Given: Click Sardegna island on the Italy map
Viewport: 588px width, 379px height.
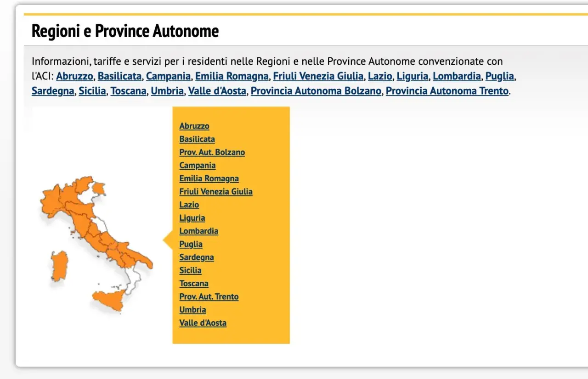Looking at the screenshot, I should coord(59,266).
